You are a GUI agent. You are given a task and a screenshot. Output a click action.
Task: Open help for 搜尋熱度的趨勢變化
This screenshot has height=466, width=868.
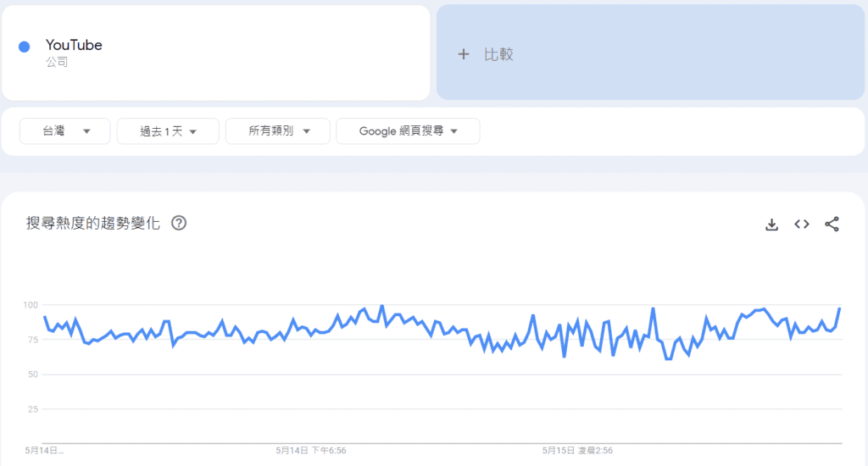click(179, 223)
